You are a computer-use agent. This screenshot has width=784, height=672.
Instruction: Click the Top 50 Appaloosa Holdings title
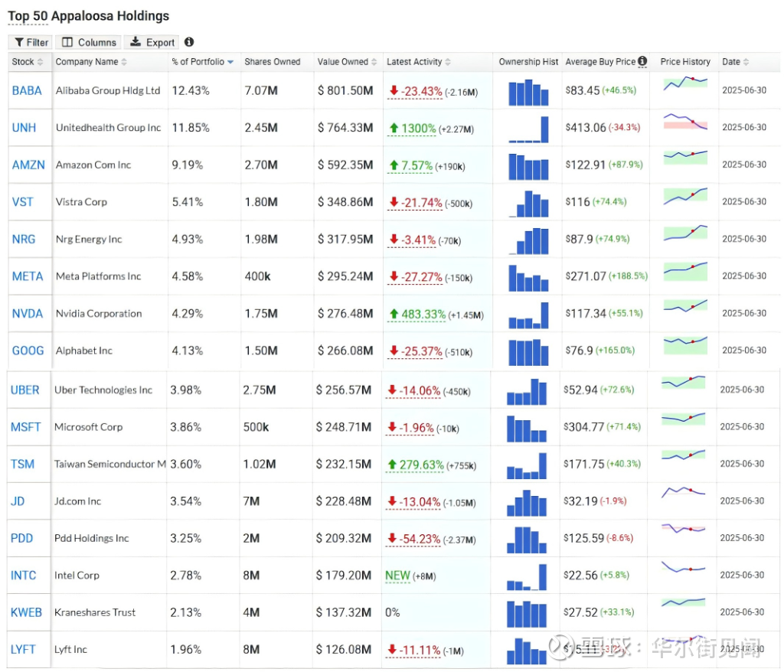(x=89, y=16)
